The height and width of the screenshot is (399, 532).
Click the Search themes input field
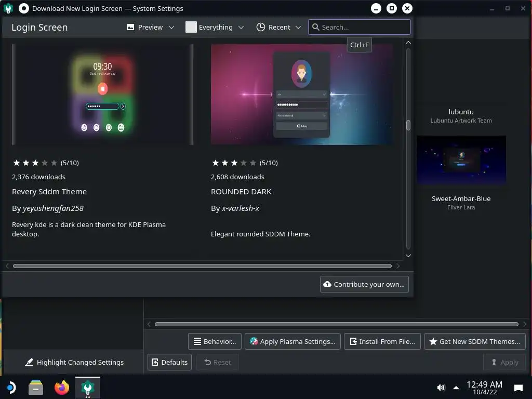tap(360, 27)
